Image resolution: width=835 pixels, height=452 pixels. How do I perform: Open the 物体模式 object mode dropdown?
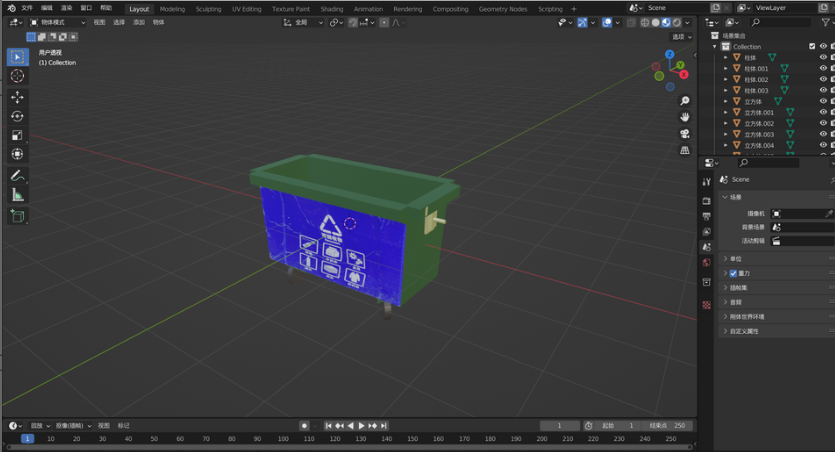(x=59, y=22)
